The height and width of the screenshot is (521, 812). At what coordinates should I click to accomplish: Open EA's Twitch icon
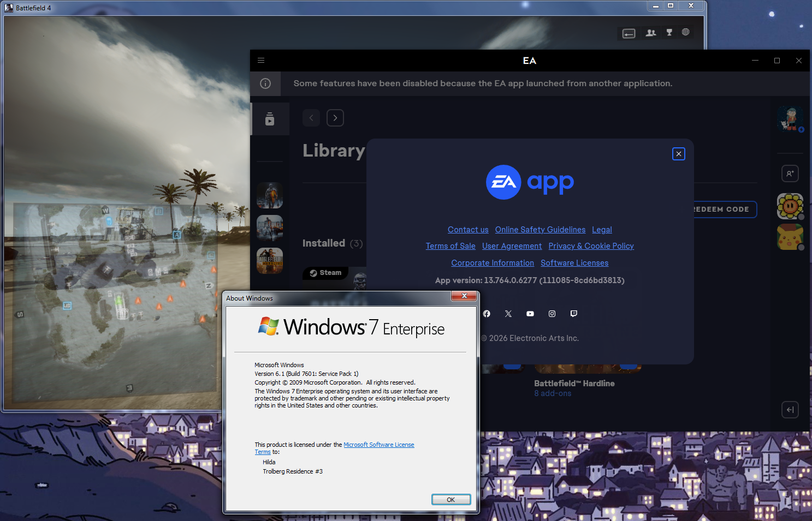(x=574, y=314)
